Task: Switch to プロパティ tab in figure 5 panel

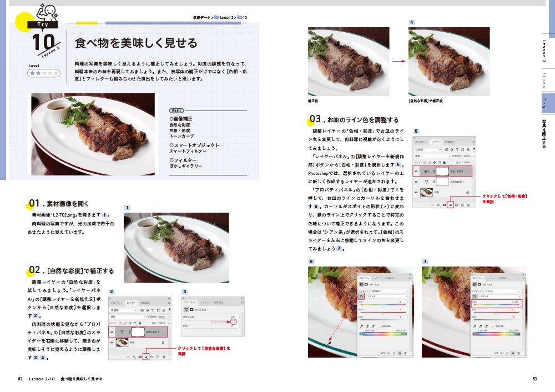Action: (421, 142)
